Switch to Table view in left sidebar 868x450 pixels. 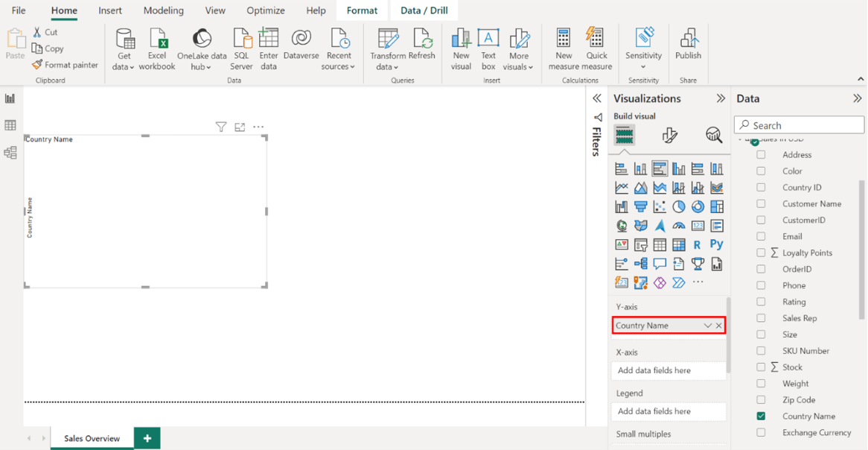10,126
